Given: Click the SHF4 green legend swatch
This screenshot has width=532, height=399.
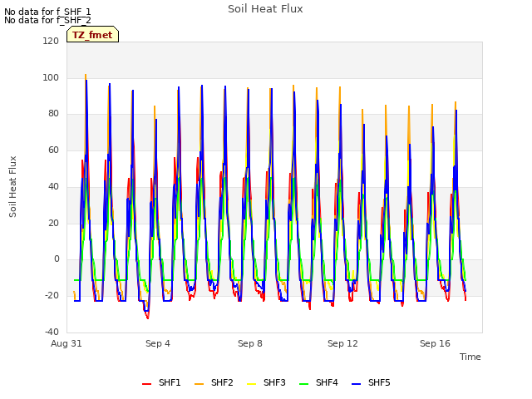Looking at the screenshot, I should 304,384.
